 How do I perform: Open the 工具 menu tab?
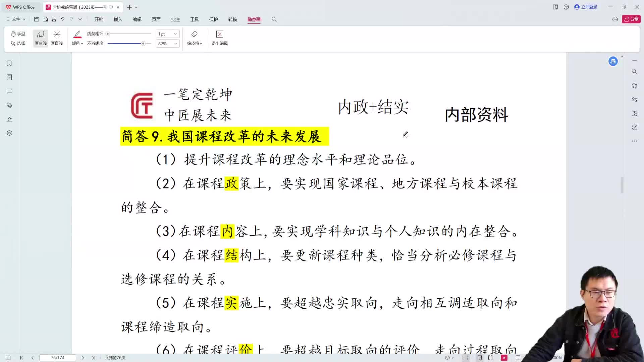(x=195, y=19)
